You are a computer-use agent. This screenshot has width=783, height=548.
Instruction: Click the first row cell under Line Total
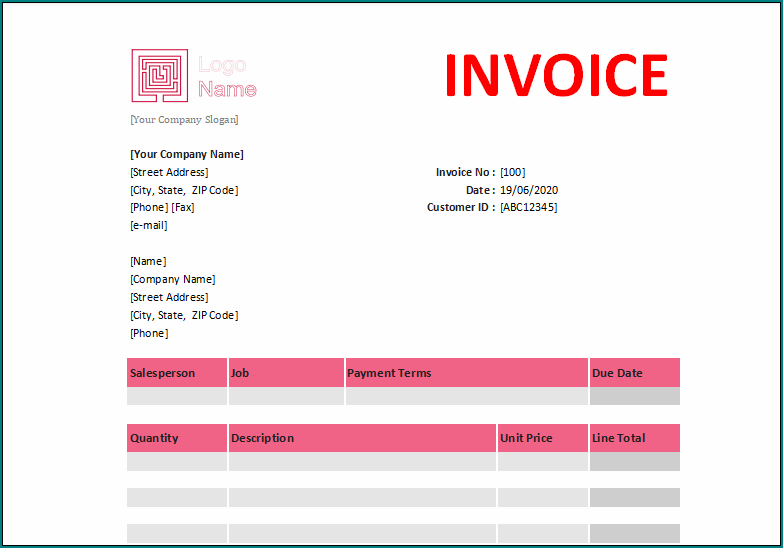click(x=635, y=462)
